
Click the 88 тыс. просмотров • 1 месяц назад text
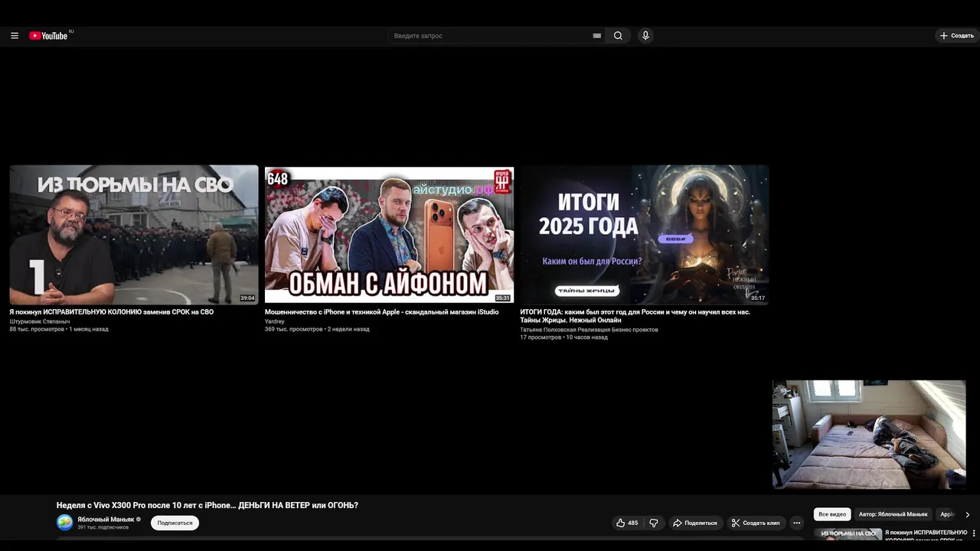click(59, 329)
